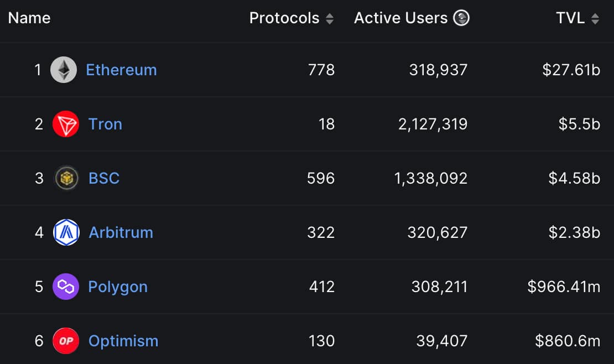
Task: Click the Name column header
Action: pyautogui.click(x=29, y=18)
